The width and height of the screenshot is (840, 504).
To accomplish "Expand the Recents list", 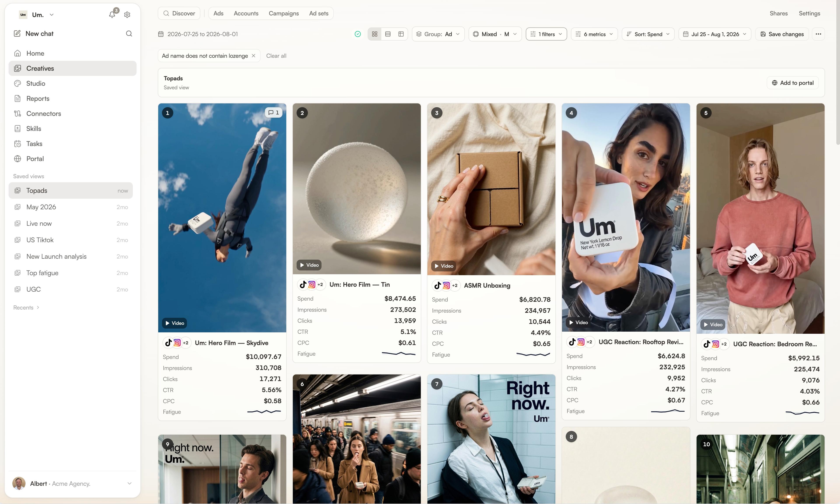I will [26, 307].
